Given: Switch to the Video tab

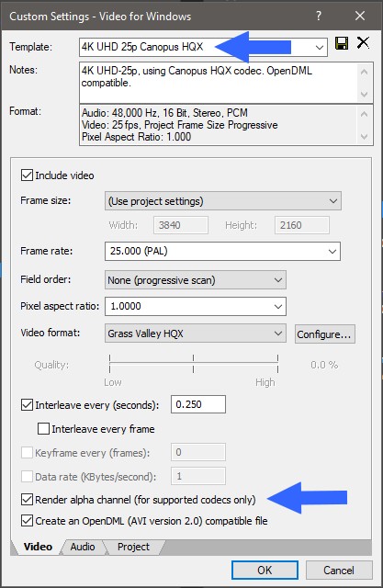Looking at the screenshot, I should point(38,547).
